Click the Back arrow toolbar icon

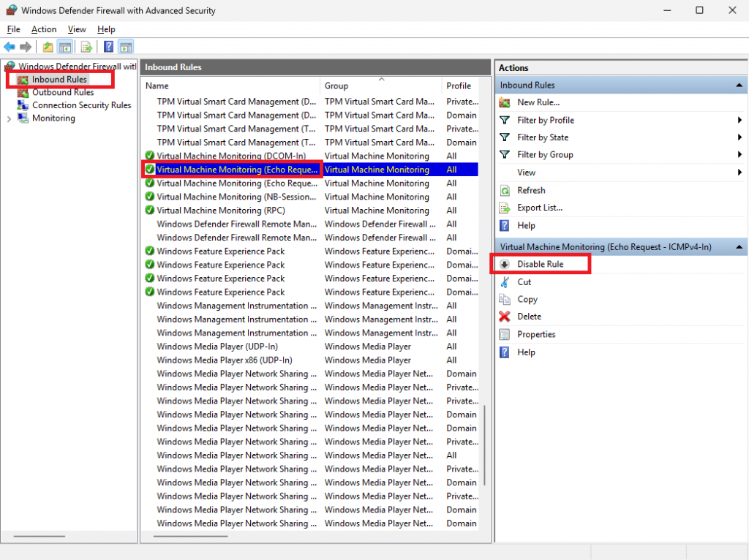point(10,47)
